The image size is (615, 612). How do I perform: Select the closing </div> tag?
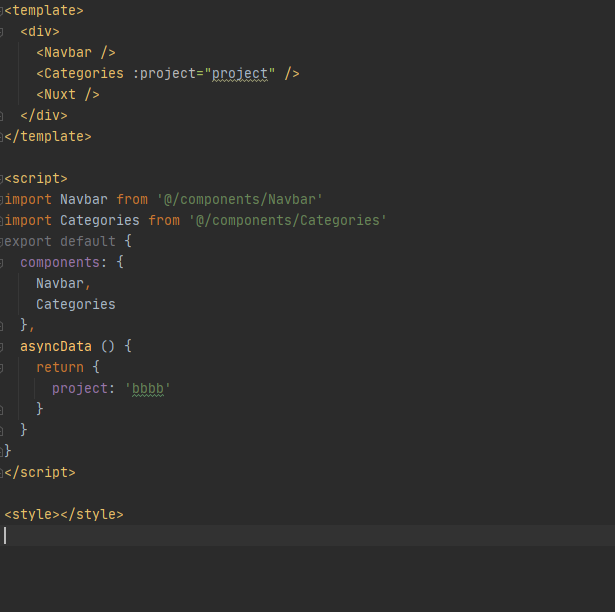tap(44, 115)
